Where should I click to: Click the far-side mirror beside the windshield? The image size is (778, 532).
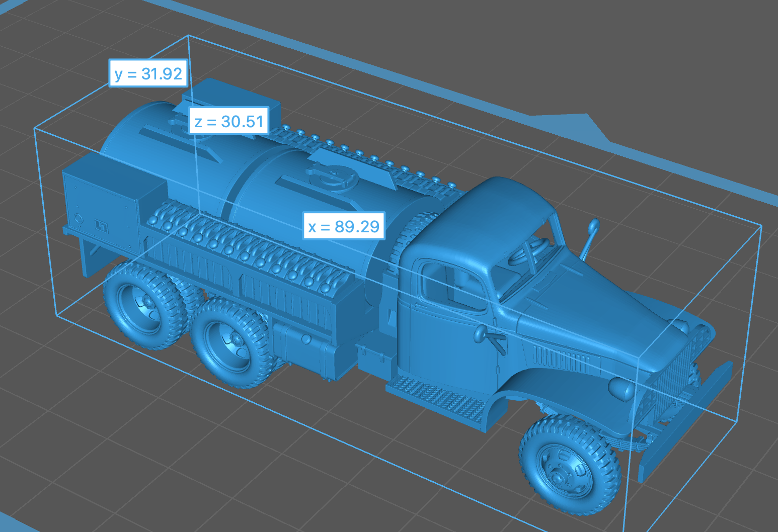click(x=590, y=236)
